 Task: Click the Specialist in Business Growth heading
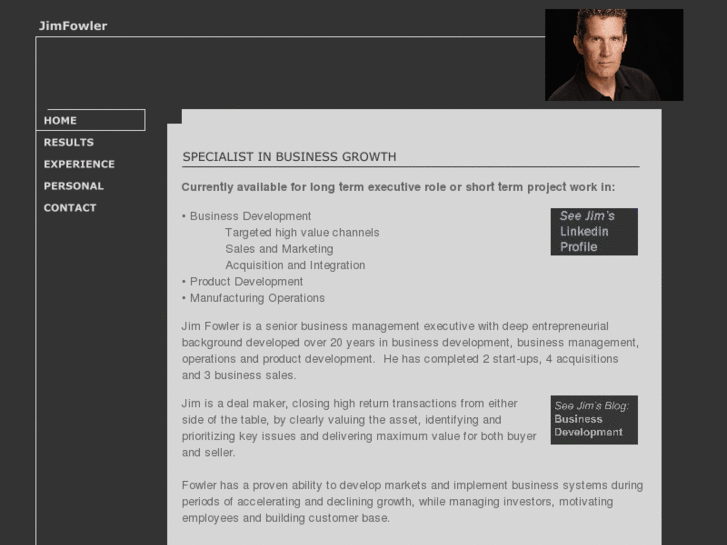coord(289,157)
